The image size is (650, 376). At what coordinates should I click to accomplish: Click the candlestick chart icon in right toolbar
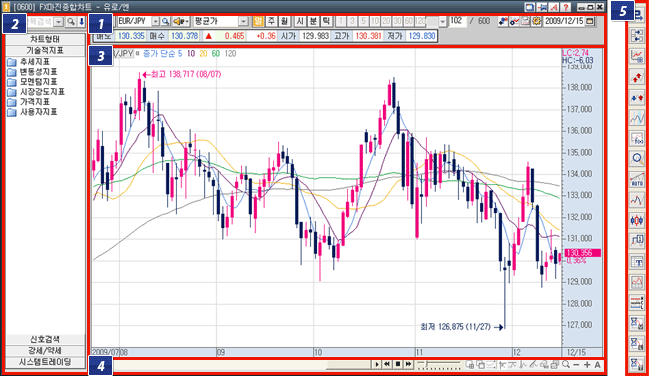point(637,221)
